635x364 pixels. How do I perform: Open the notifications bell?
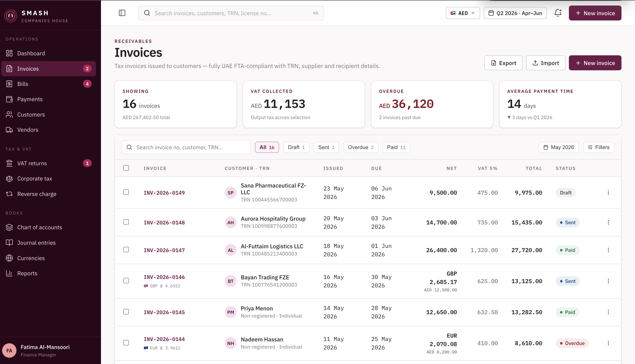coord(558,13)
